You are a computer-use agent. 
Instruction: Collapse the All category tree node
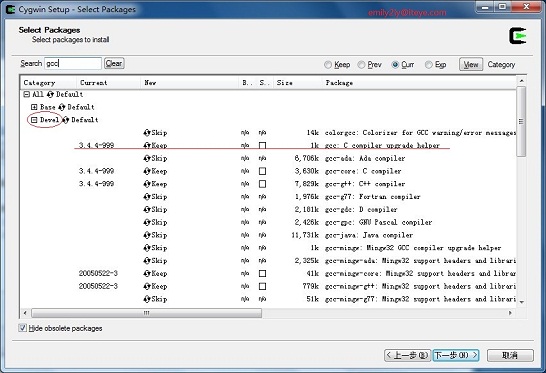point(26,94)
